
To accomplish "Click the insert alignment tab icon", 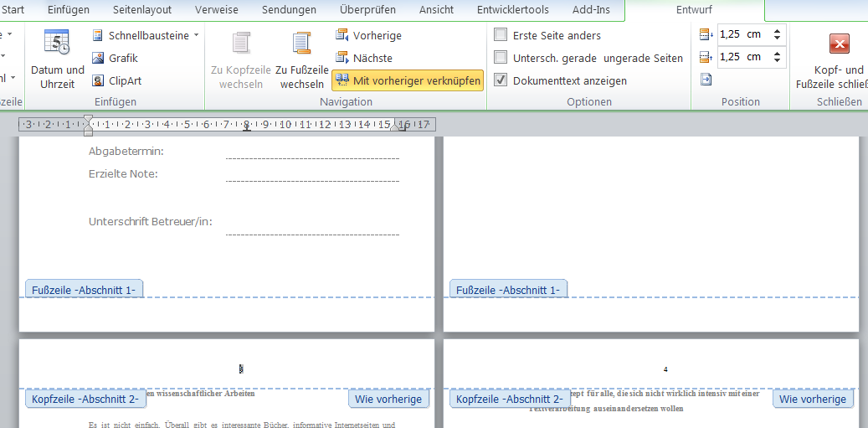I will pyautogui.click(x=706, y=80).
